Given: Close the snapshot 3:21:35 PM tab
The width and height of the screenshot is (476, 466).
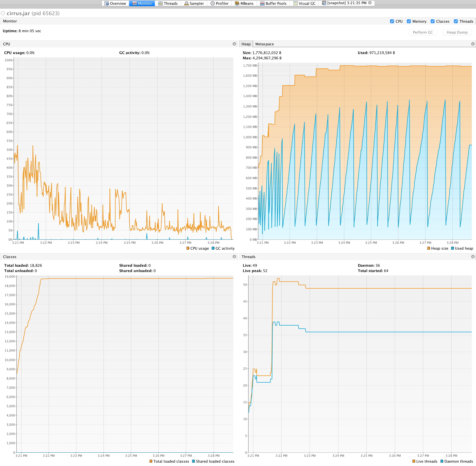Looking at the screenshot, I should (370, 3).
